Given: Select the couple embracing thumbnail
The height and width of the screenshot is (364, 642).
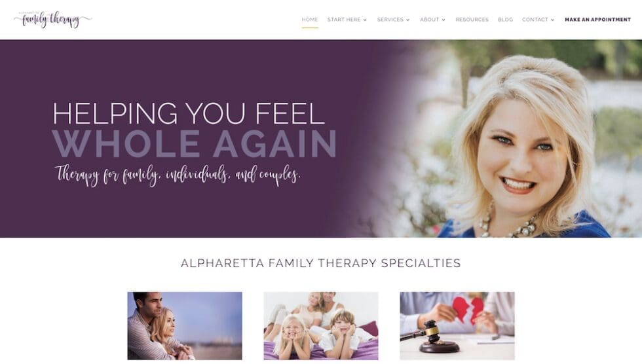Looking at the screenshot, I should (185, 325).
